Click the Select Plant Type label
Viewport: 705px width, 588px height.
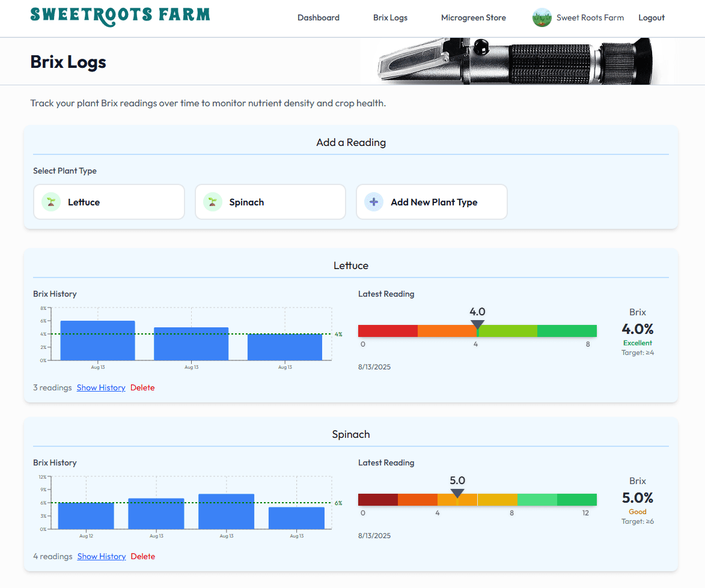[x=65, y=171]
